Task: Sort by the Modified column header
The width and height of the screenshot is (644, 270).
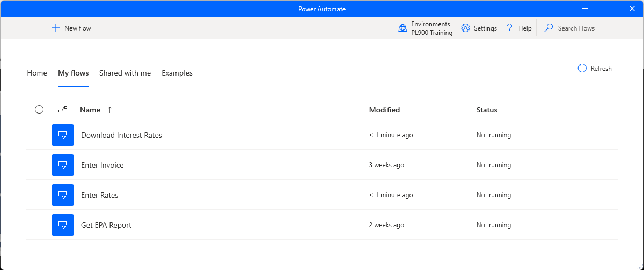Action: (384, 110)
